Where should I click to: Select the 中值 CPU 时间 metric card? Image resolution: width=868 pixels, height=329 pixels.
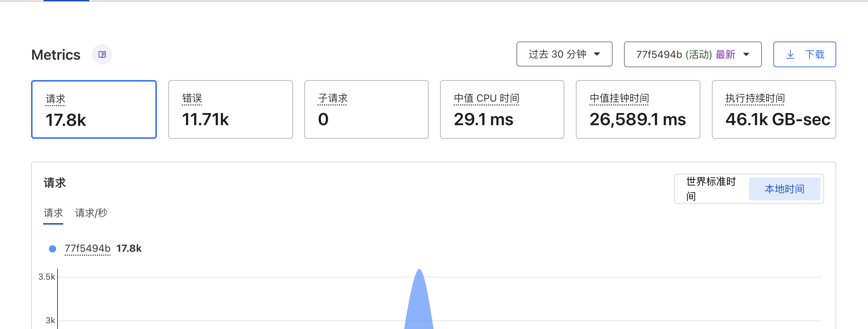click(502, 109)
